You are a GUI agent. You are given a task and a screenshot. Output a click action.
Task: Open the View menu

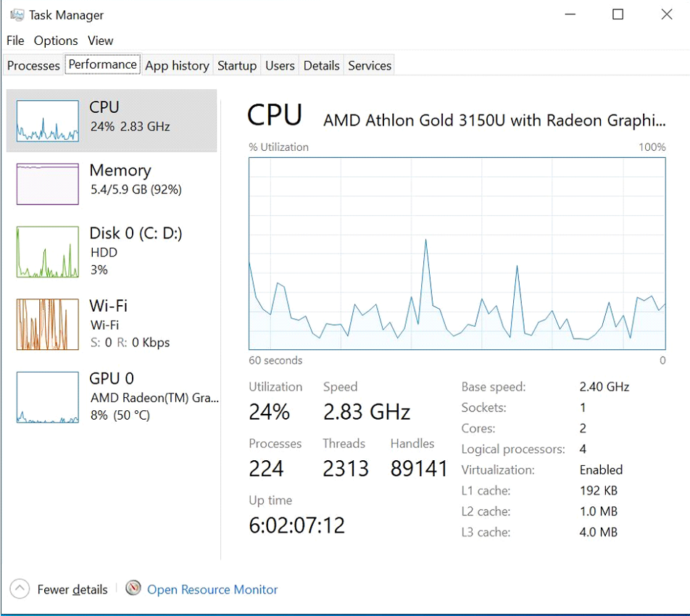pos(100,41)
